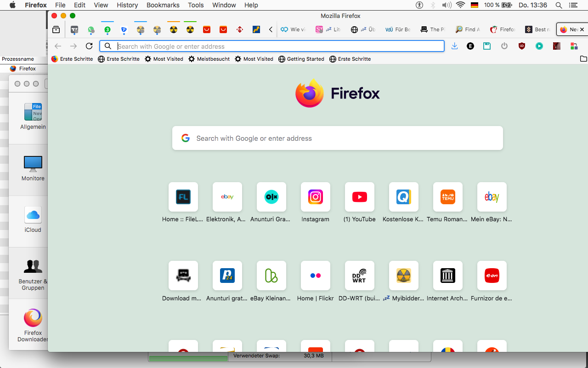This screenshot has width=588, height=368.
Task: Click the colored squares extension icon
Action: [x=574, y=46]
